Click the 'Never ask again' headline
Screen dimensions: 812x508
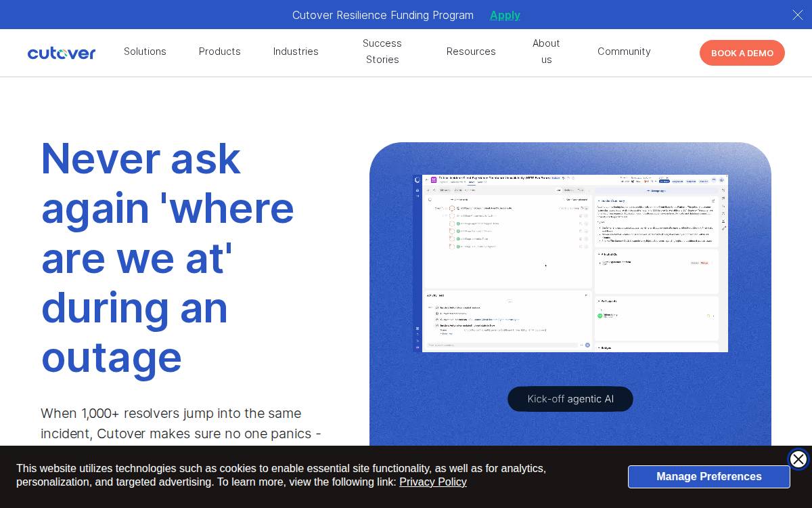169,257
